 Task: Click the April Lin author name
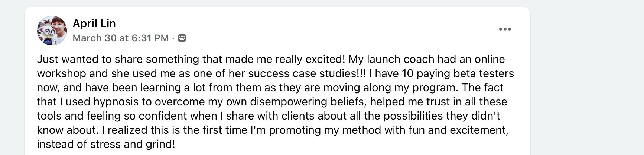[x=94, y=23]
